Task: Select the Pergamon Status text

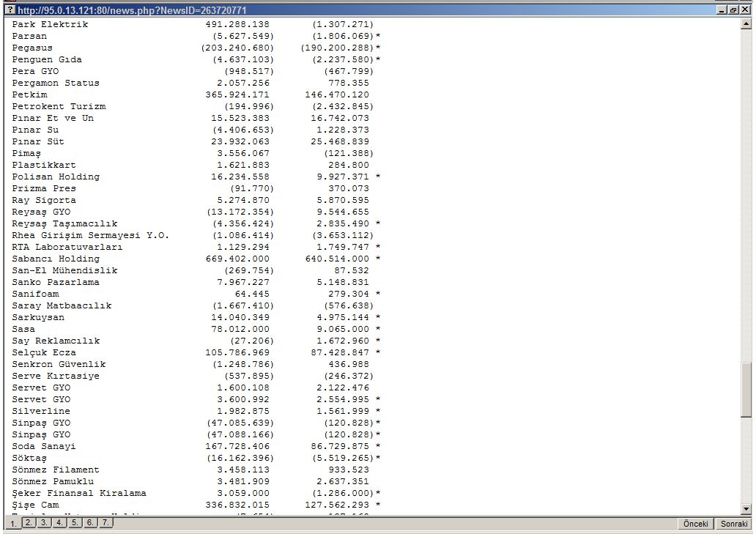Action: click(x=56, y=83)
